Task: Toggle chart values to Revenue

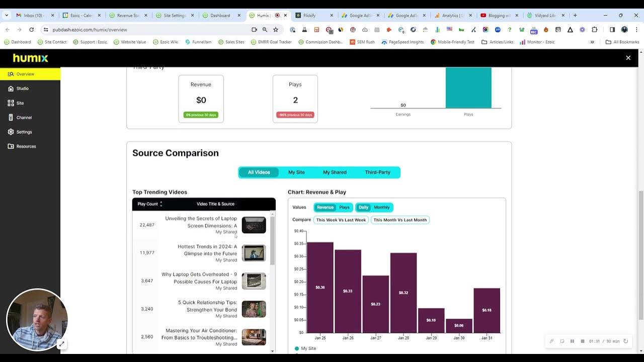Action: coord(325,207)
